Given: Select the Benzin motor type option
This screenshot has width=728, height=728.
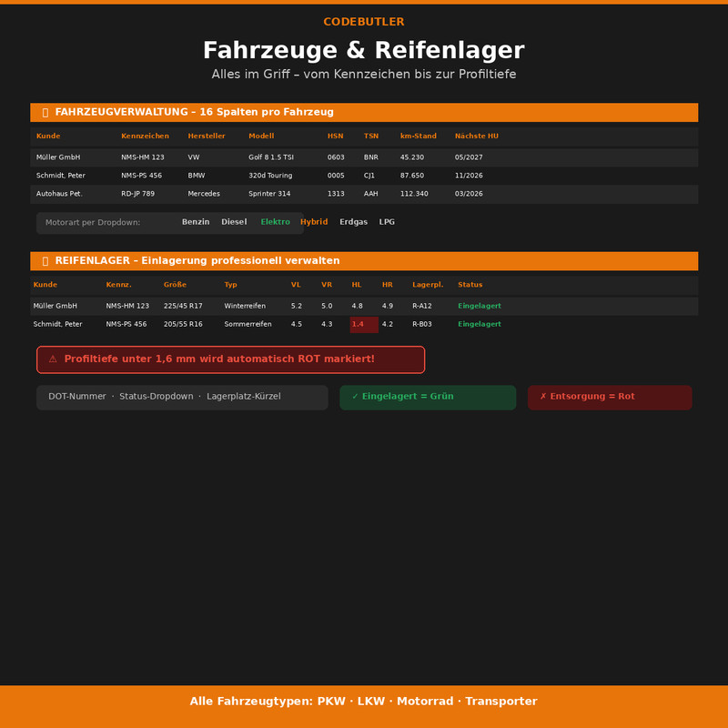Looking at the screenshot, I should click(x=196, y=222).
